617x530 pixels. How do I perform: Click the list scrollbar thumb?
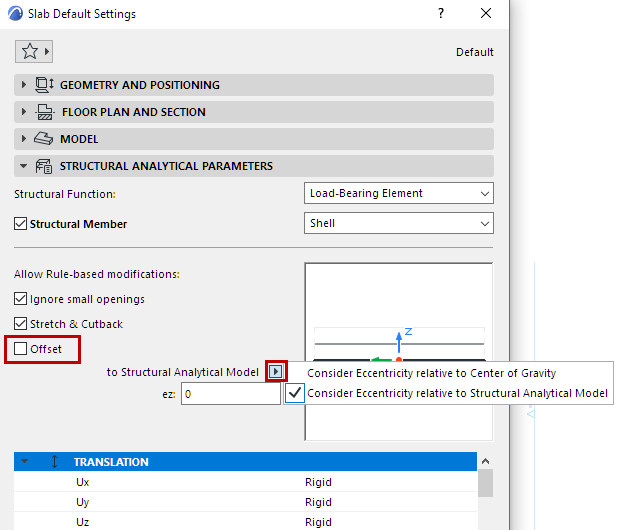[x=486, y=484]
